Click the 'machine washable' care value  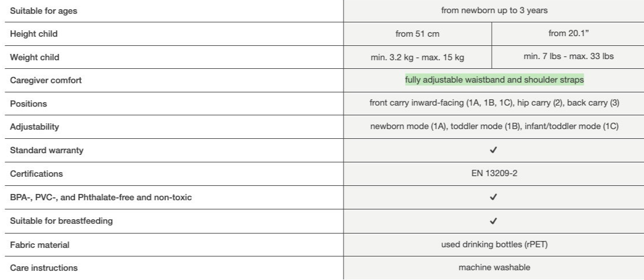point(493,268)
